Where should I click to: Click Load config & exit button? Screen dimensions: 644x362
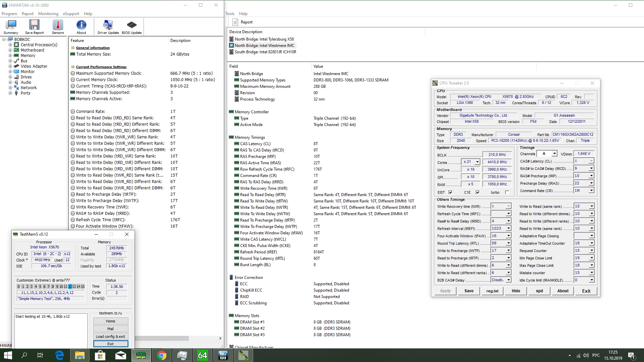click(110, 337)
